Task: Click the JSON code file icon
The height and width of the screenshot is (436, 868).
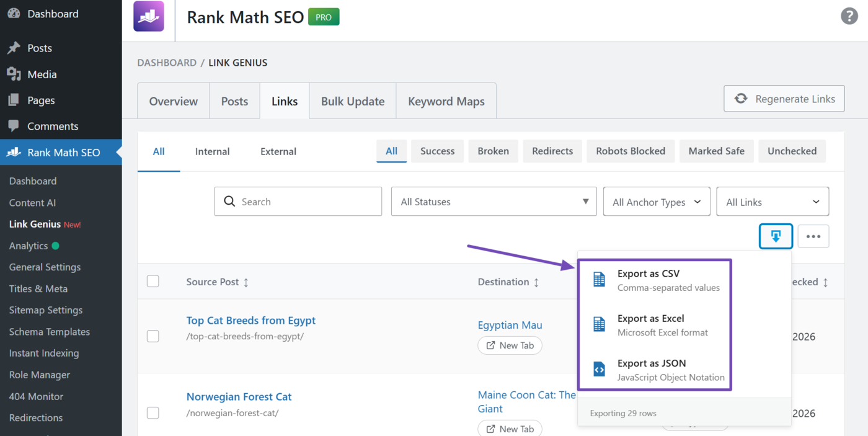Action: (x=599, y=370)
